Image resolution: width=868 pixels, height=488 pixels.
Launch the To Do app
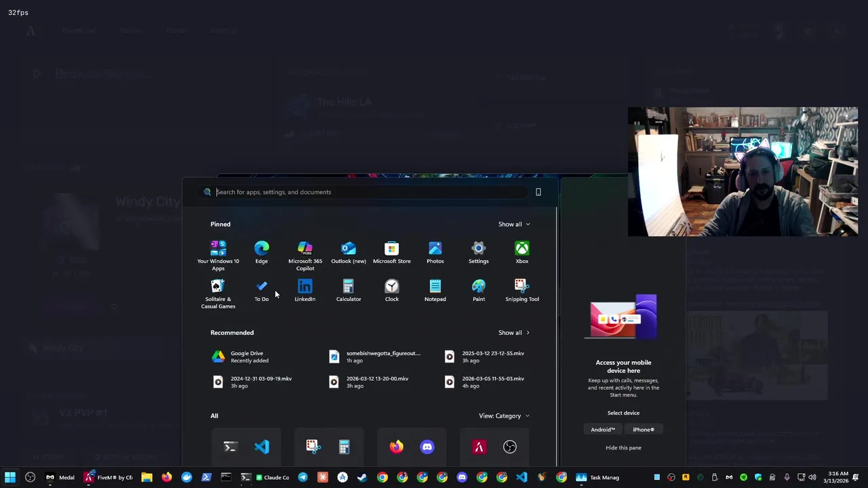[x=261, y=291]
